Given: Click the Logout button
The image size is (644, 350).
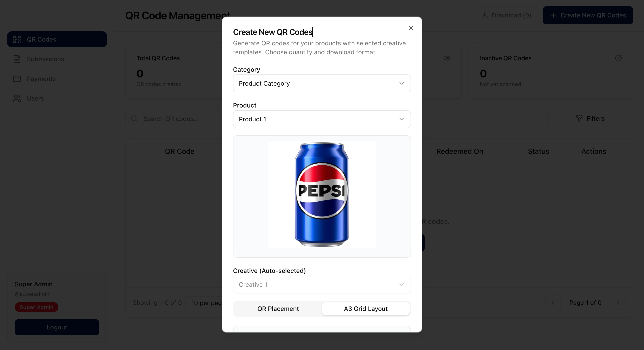Looking at the screenshot, I should [x=57, y=327].
